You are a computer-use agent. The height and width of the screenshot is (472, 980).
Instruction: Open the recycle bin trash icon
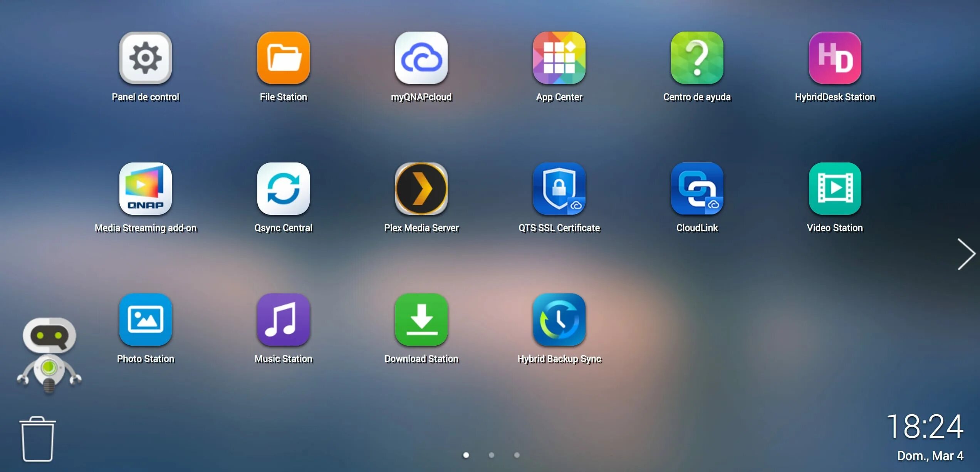[37, 439]
